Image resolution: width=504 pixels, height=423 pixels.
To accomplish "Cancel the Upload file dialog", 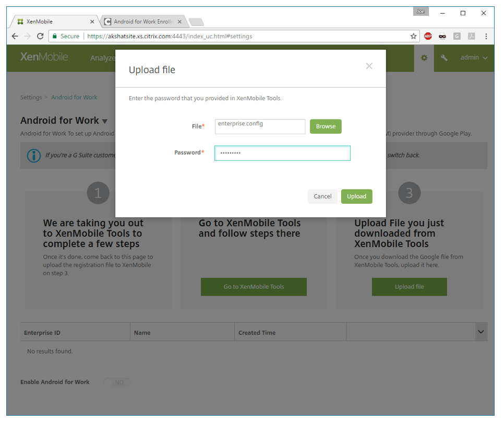I will pos(322,196).
